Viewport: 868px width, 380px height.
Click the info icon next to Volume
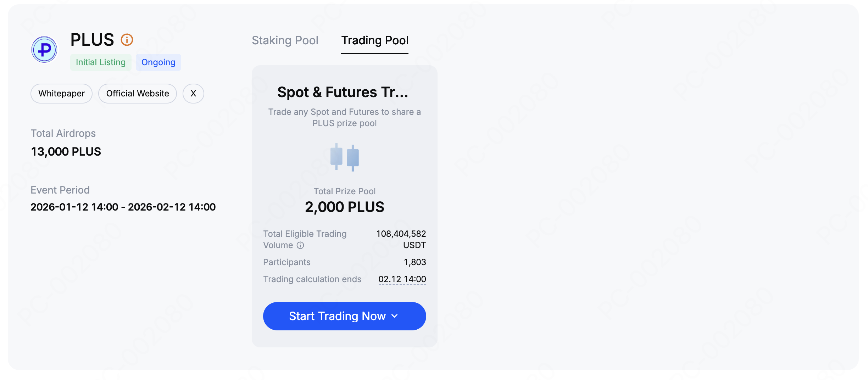pyautogui.click(x=300, y=245)
